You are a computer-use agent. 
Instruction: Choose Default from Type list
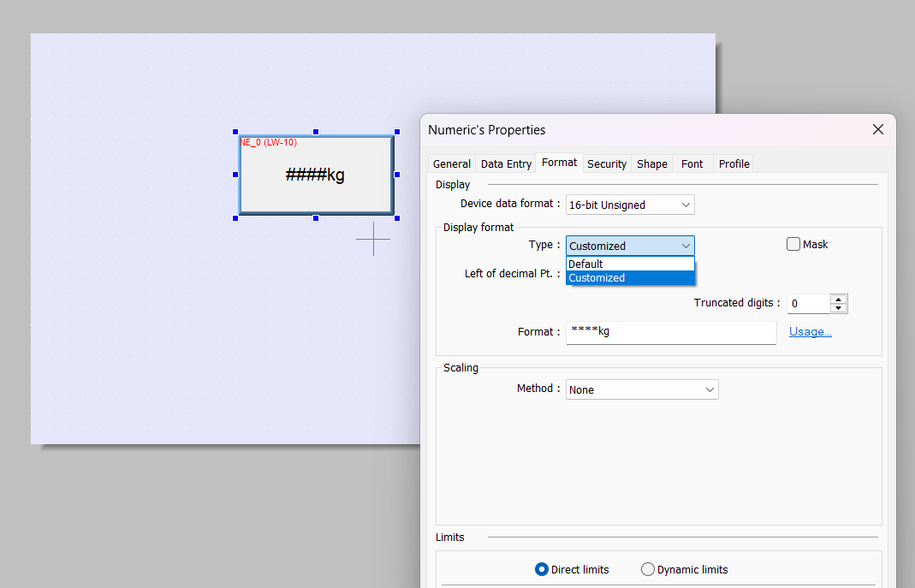[x=629, y=264]
